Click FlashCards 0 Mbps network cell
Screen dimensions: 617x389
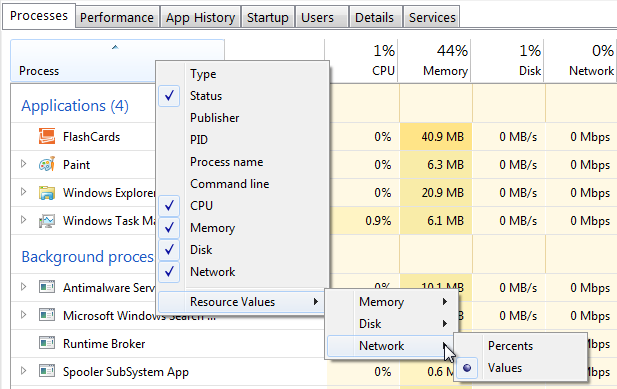(x=581, y=136)
